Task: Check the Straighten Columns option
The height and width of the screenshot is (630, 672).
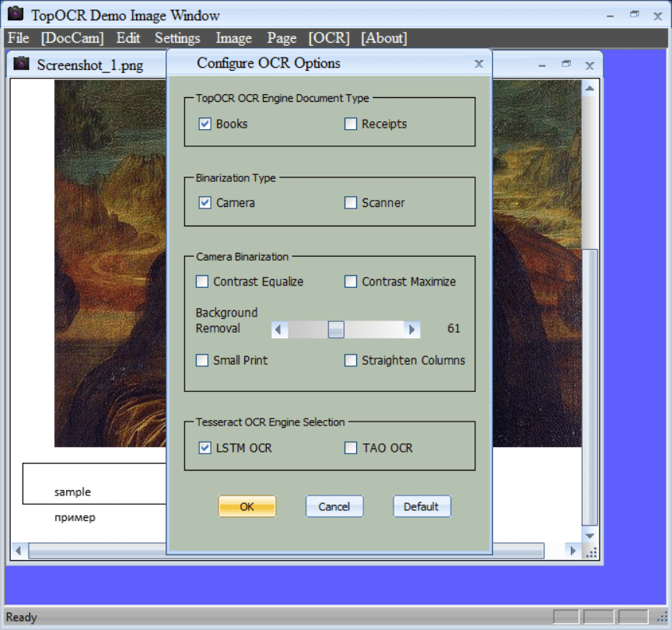Action: [x=351, y=360]
